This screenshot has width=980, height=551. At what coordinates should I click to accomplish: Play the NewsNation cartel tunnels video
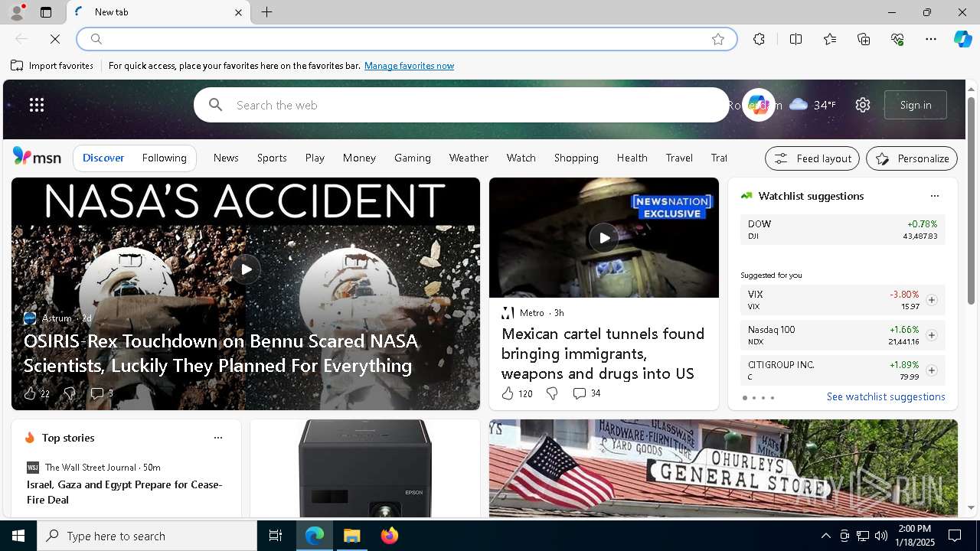click(x=604, y=237)
